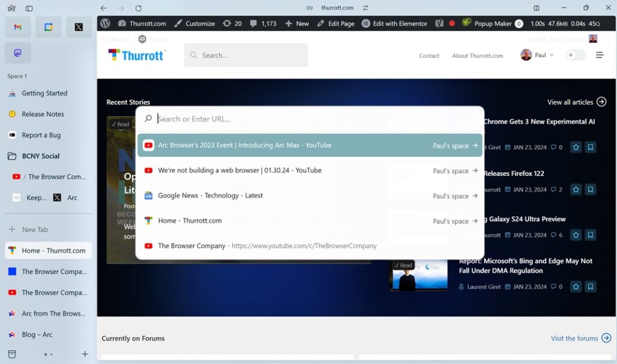Star the Mozilla Releases Firefox 122 article
The height and width of the screenshot is (364, 617).
pyautogui.click(x=575, y=189)
